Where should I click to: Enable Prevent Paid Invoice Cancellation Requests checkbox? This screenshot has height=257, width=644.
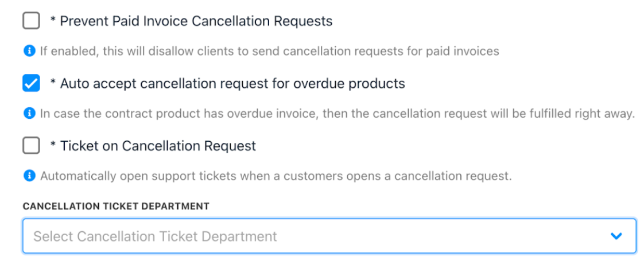pos(31,21)
